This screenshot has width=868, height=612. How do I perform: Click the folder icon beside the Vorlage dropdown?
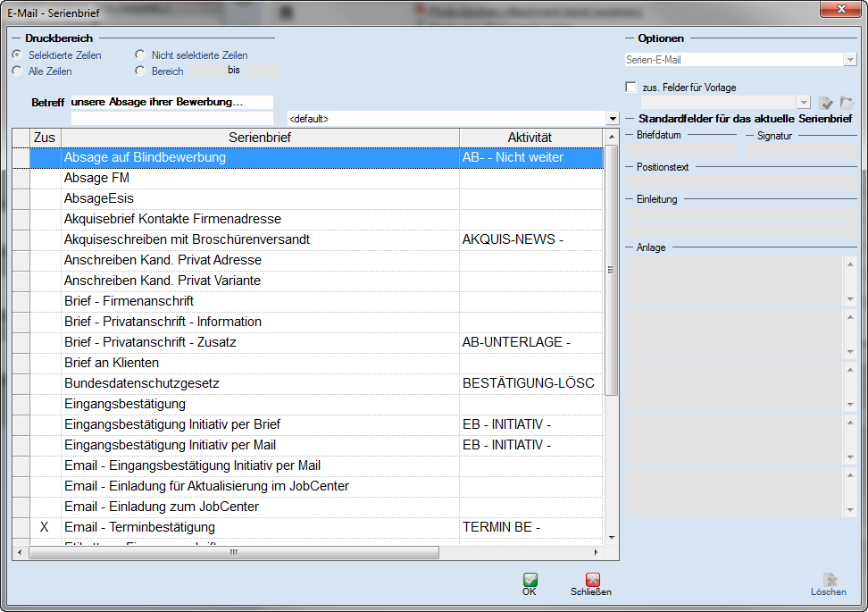coord(847,104)
